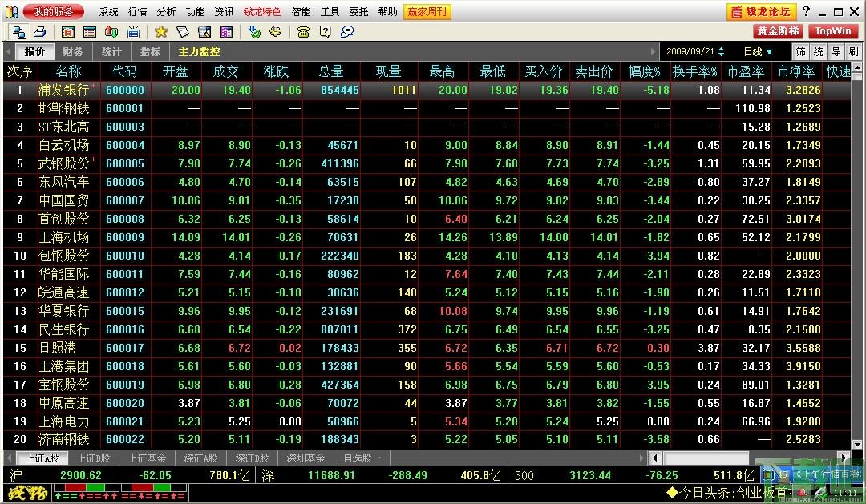This screenshot has width=866, height=504.
Task: Switch to the 深证A股 bottom tab
Action: pos(200,458)
